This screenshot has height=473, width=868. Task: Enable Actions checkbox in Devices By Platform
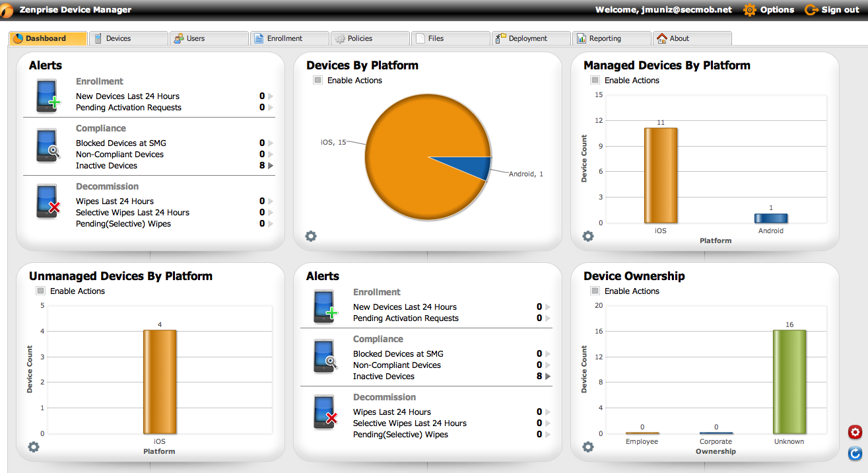(318, 80)
